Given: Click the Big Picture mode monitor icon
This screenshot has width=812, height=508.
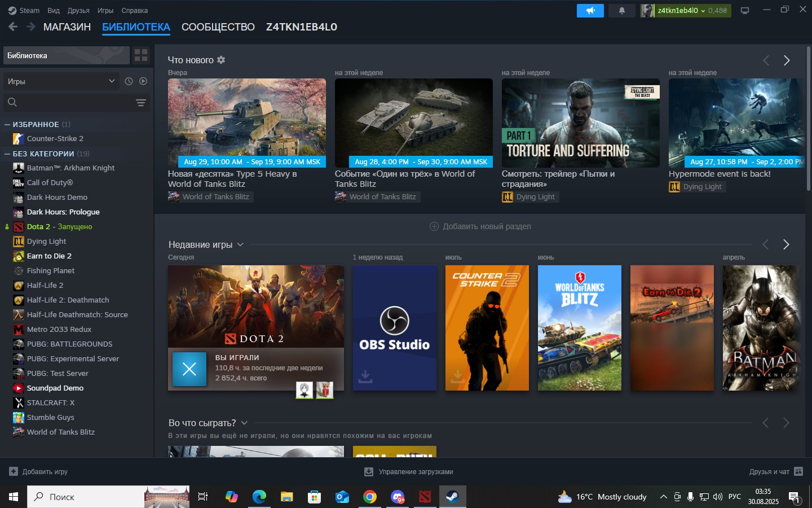Looking at the screenshot, I should click(x=745, y=11).
